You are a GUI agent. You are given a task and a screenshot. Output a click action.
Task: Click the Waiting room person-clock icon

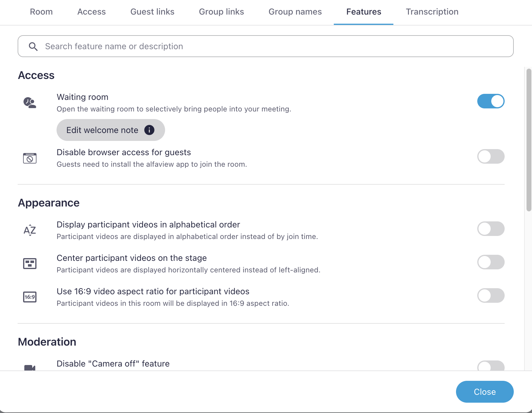(x=30, y=103)
